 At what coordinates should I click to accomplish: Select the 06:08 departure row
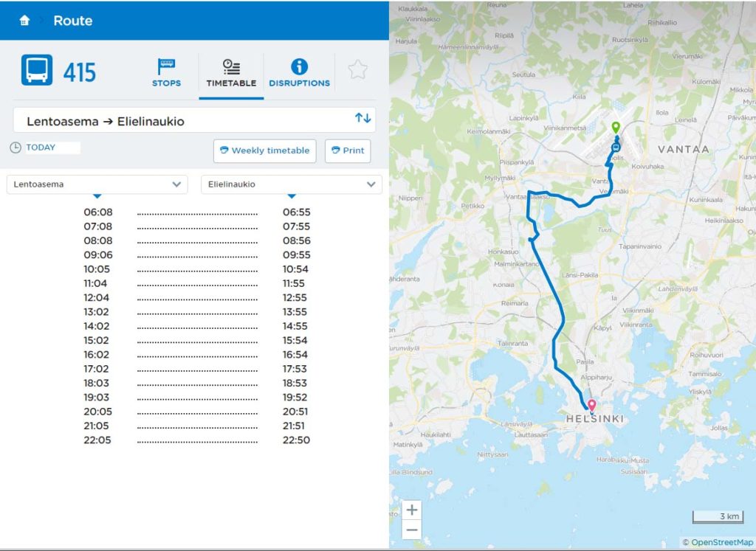point(196,212)
